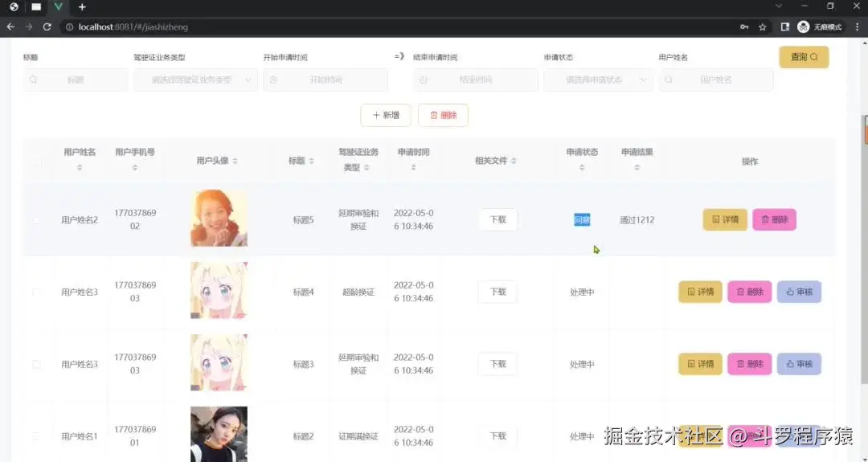Viewport: 868px width, 462px height.
Task: Bookmark this page with the star icon
Action: point(762,27)
